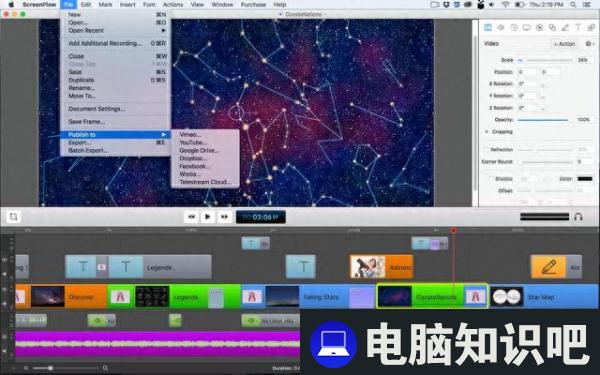
Task: Select the Annotations pencil tab icon
Action: tap(565, 28)
